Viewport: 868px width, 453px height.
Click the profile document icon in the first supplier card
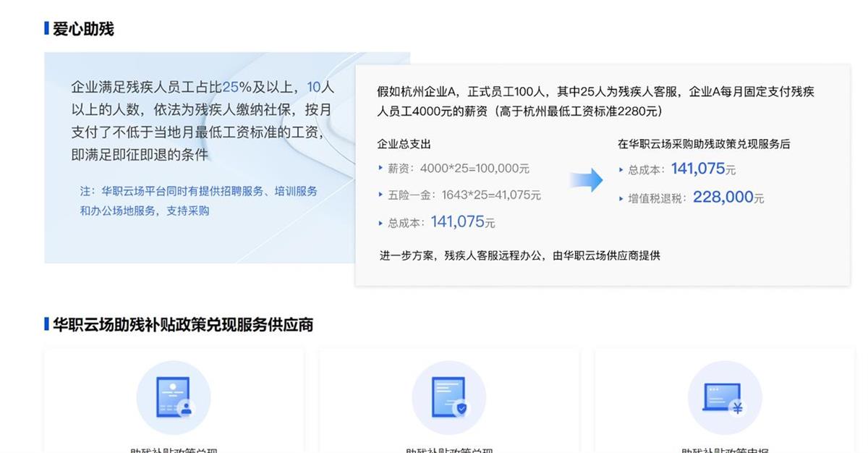(x=173, y=397)
